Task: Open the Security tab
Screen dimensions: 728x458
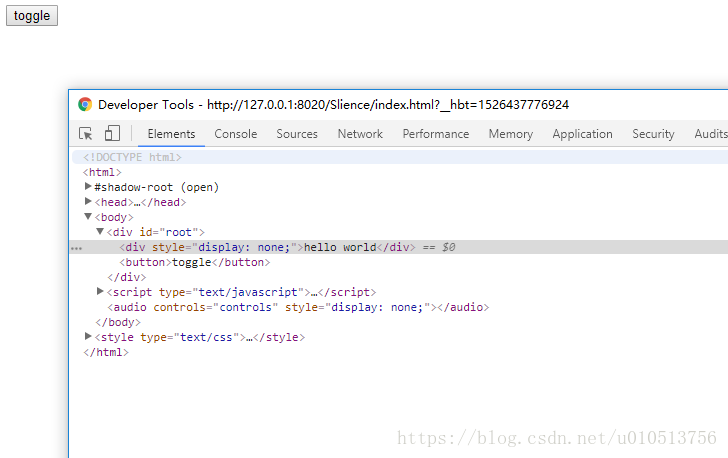Action: [x=653, y=134]
